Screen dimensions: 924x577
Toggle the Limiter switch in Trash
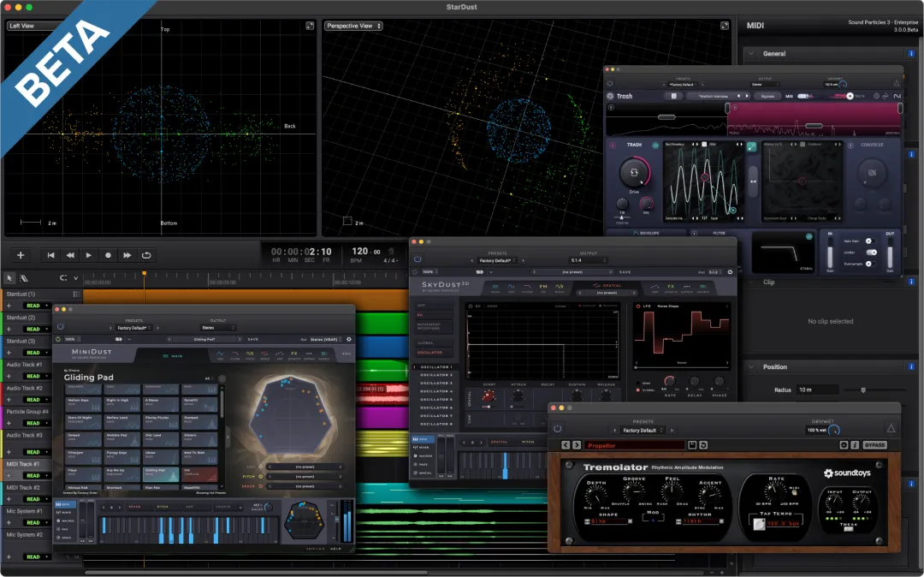[x=872, y=253]
